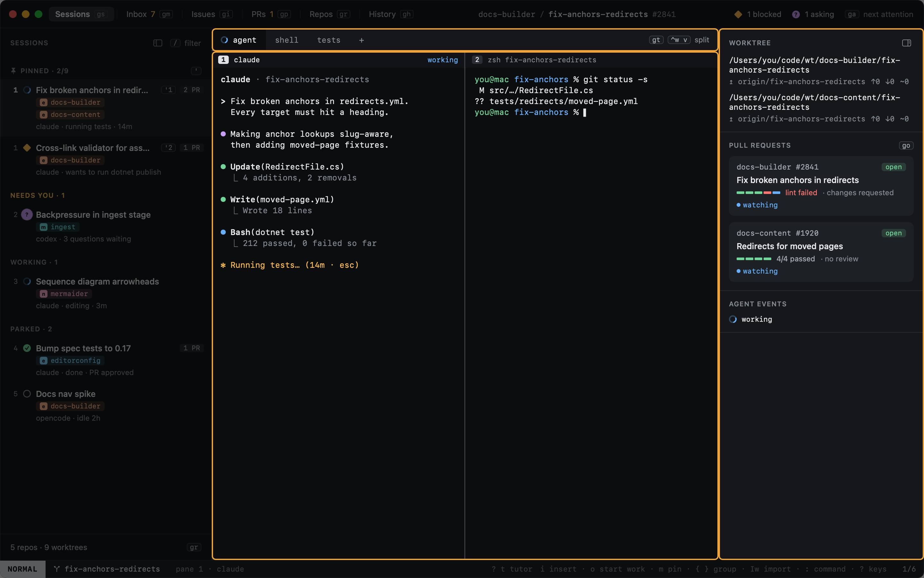Click the docs-content repo tag

pos(70,114)
